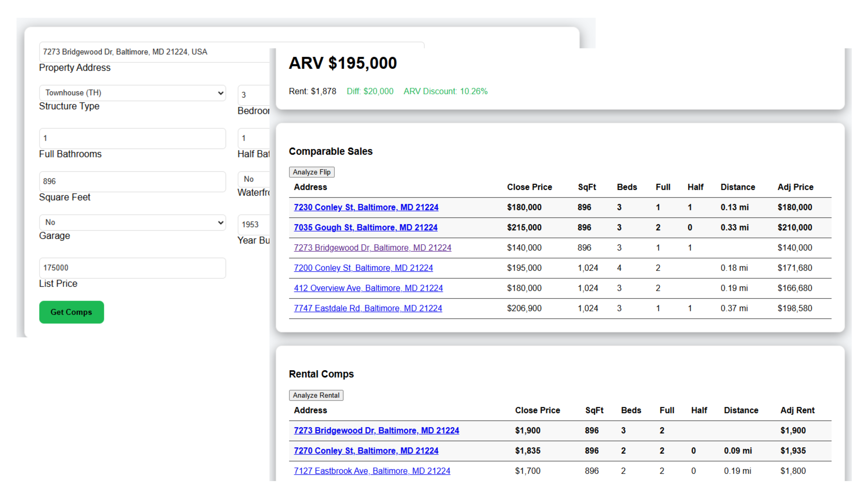
Task: Open the Structure Type dropdown
Action: 132,93
